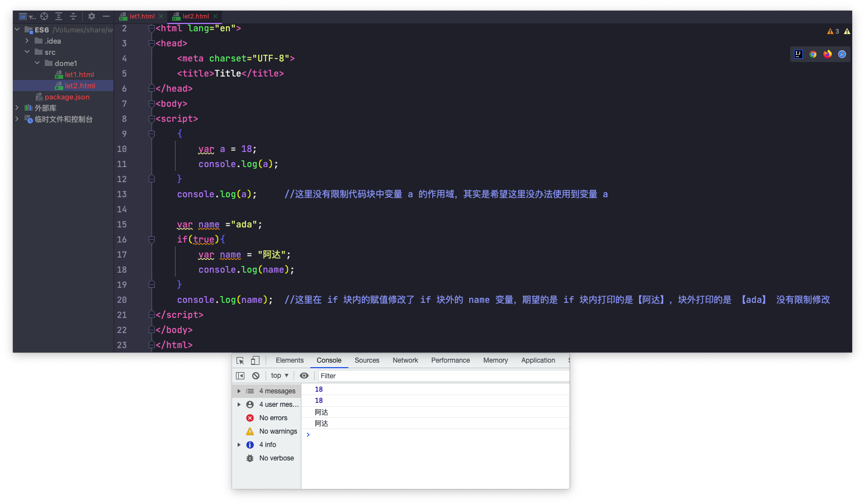
Task: Click the Expand All icon in project toolbar
Action: pos(59,16)
